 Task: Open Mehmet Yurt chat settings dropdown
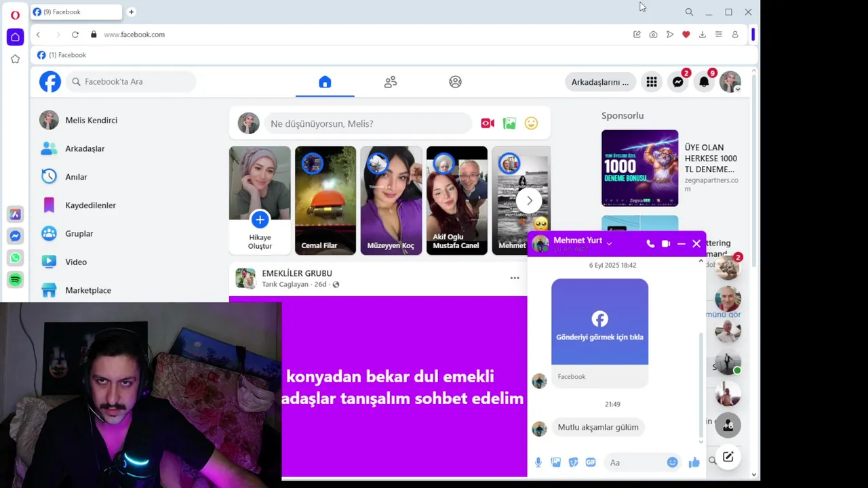tap(609, 243)
